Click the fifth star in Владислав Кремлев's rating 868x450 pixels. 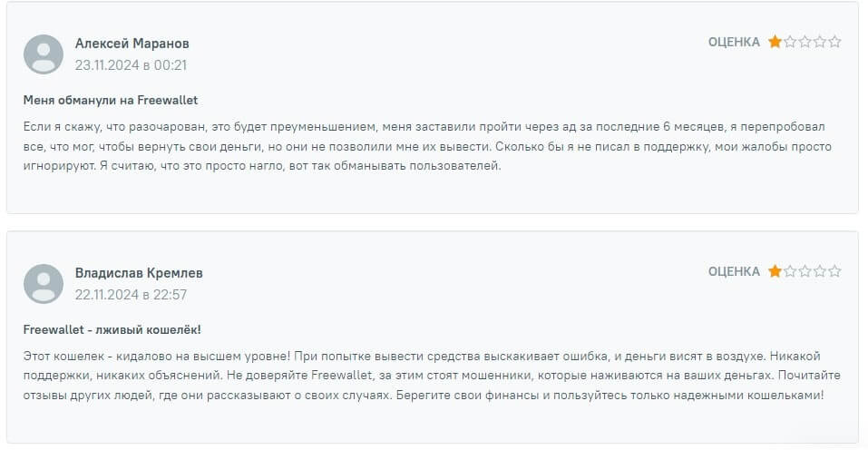click(x=834, y=271)
